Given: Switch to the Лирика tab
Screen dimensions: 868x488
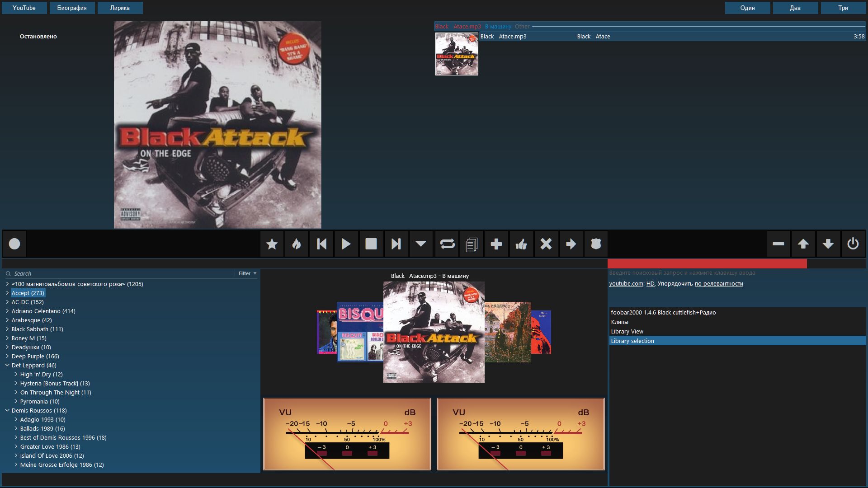Looking at the screenshot, I should (x=120, y=8).
